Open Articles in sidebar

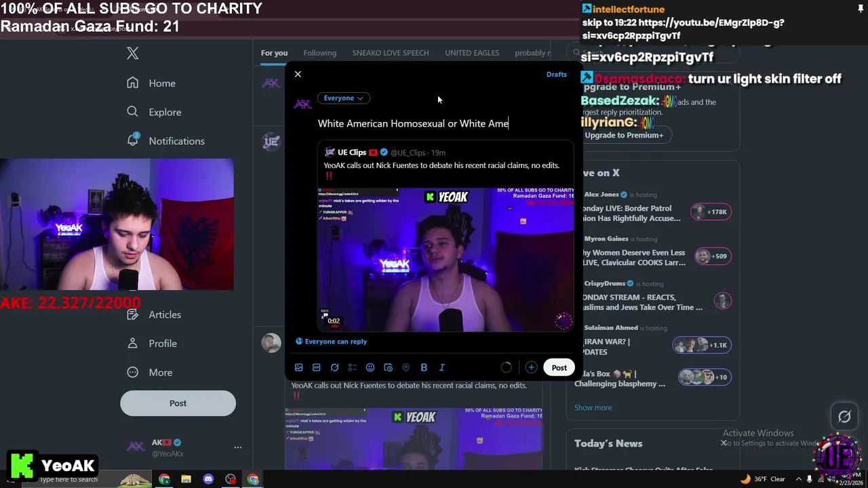tap(154, 314)
